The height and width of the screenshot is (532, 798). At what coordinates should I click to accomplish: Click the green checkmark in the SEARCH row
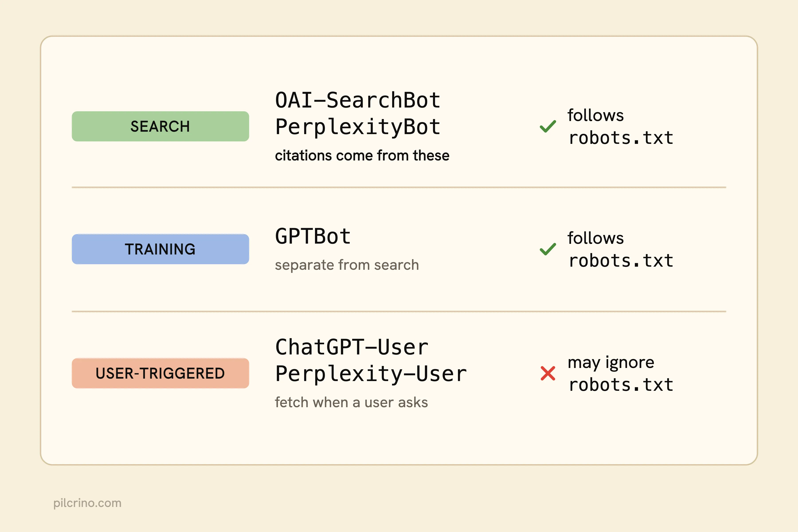tap(548, 127)
